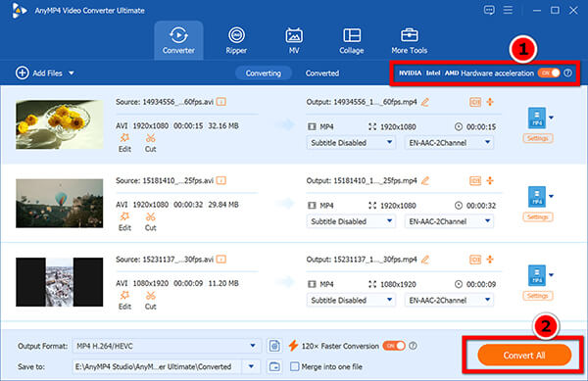The image size is (588, 381).
Task: Open output folder icon beside Save to
Action: pos(274,366)
